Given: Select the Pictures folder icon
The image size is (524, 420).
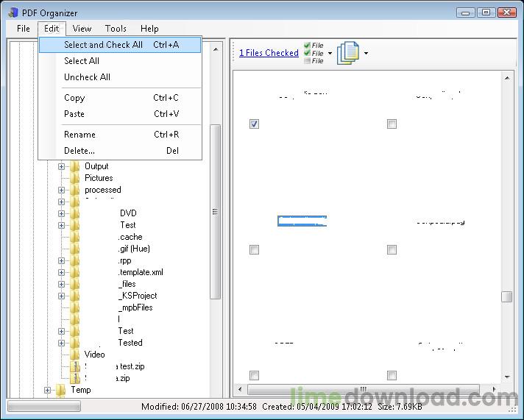Looking at the screenshot, I should (74, 178).
